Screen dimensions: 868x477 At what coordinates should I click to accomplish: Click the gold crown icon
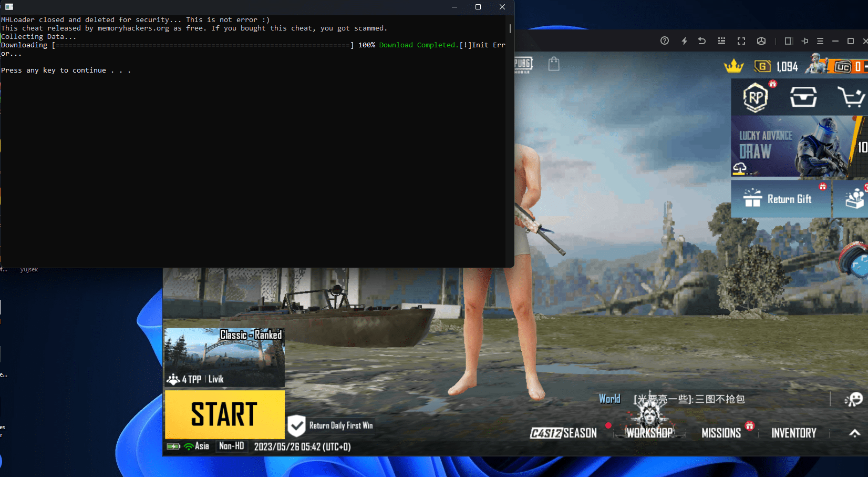pos(733,66)
